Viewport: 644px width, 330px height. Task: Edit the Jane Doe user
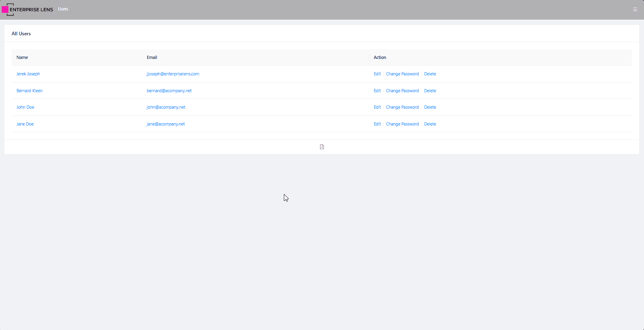377,124
